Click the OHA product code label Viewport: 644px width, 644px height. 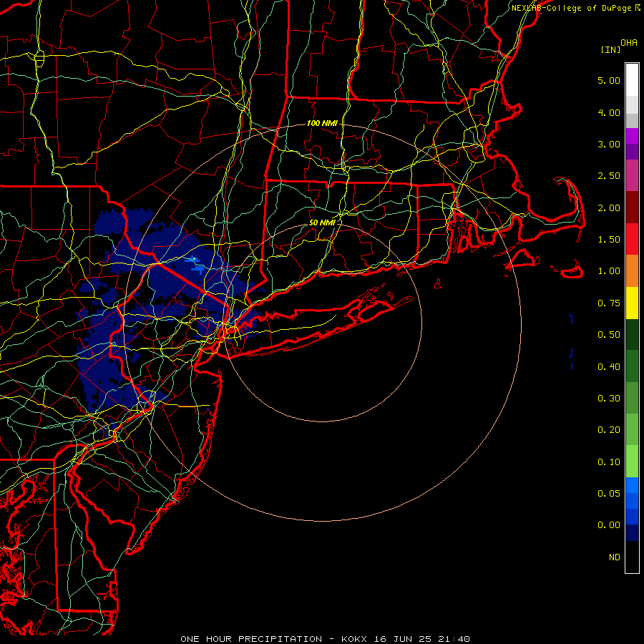(629, 43)
